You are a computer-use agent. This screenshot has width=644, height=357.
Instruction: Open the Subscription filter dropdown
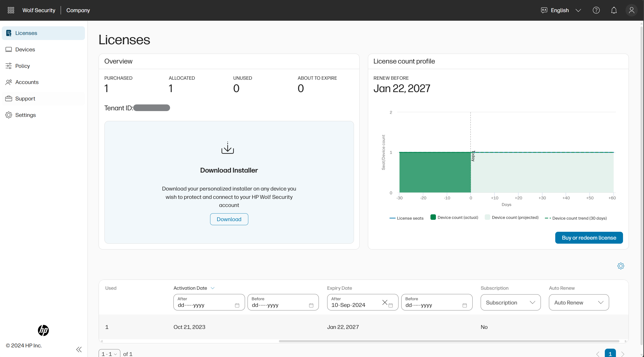[510, 302]
